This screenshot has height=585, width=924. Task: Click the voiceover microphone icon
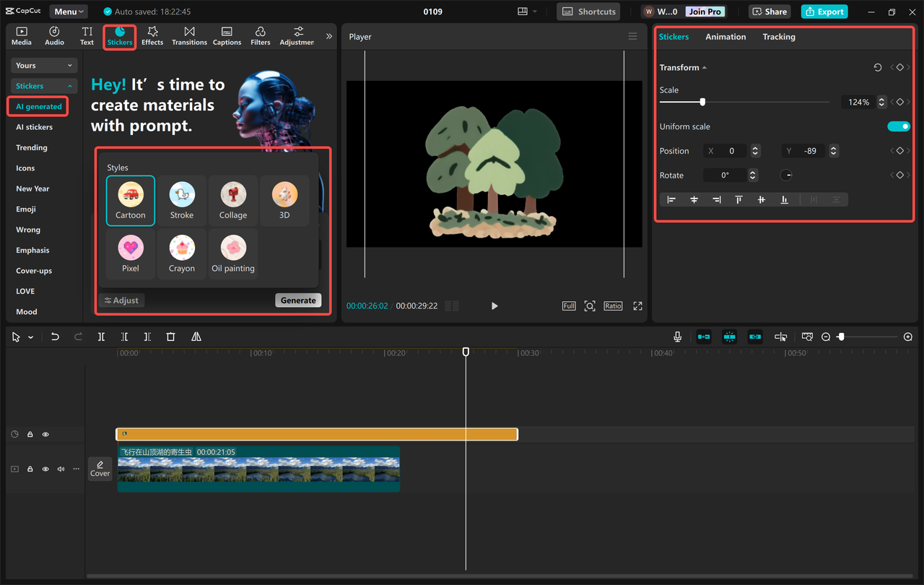tap(677, 337)
